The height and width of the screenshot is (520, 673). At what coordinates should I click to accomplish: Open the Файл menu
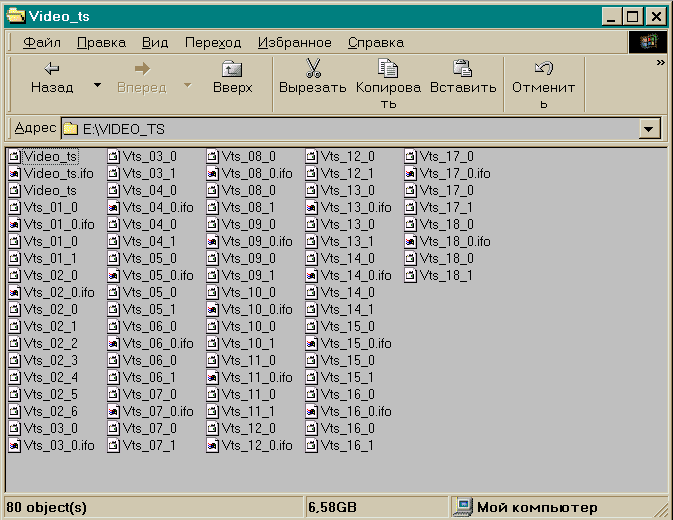pos(42,42)
